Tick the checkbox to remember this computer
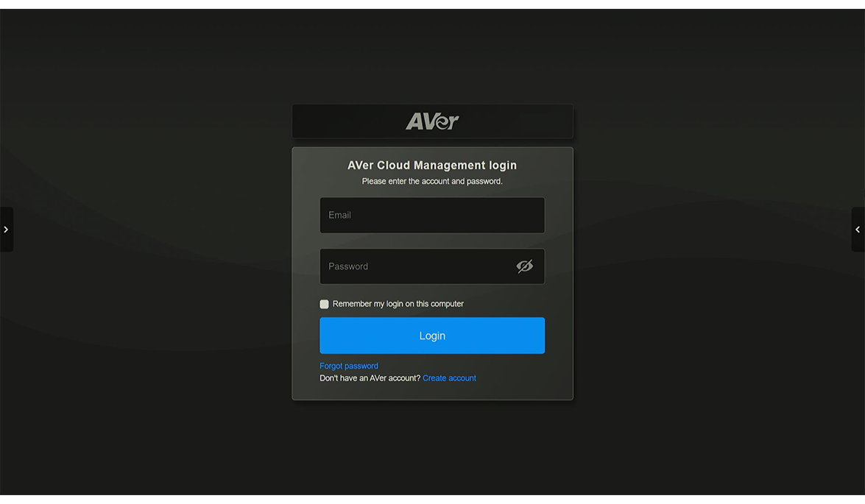 pyautogui.click(x=324, y=303)
